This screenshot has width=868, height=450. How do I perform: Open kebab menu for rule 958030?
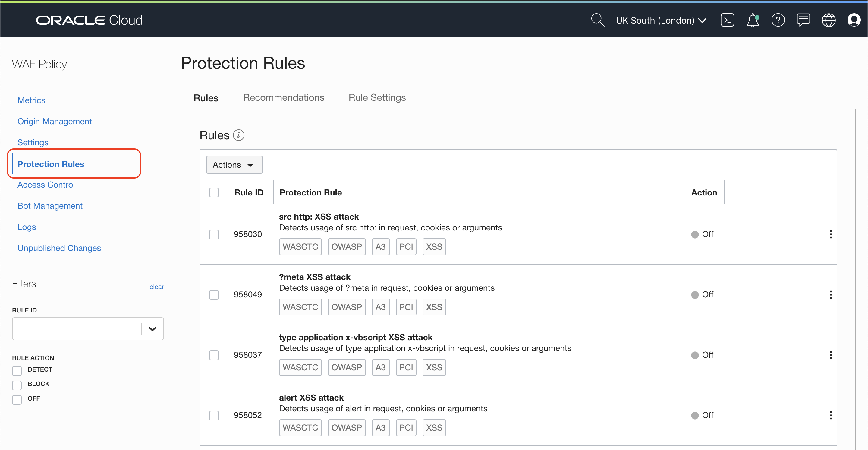[x=831, y=234]
